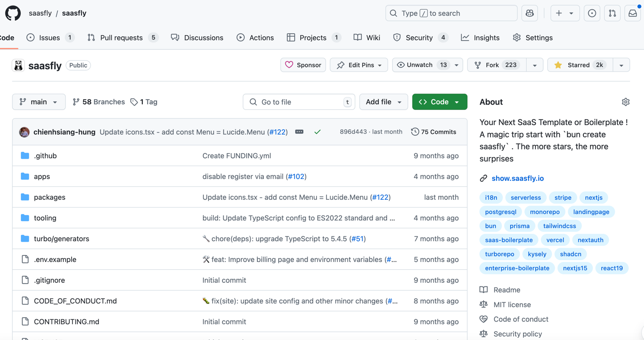Open the packages folder icon
644x340 pixels.
(24, 197)
